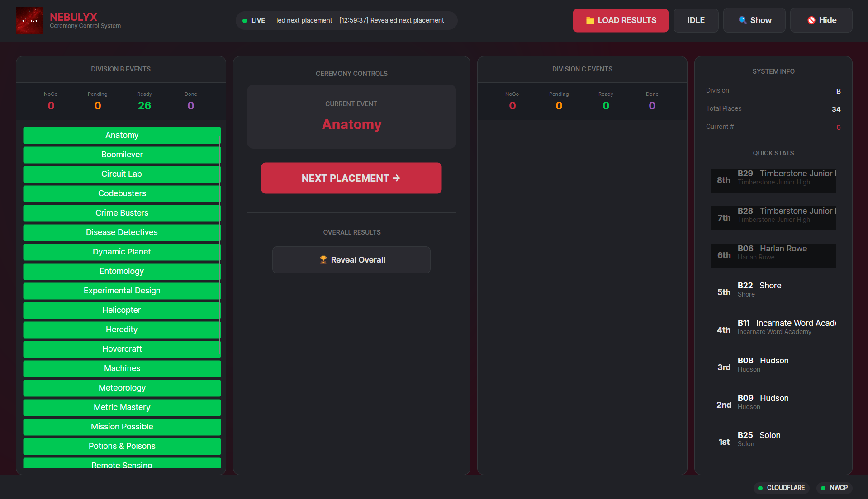Click the Hide button label
Viewport: 868px width, 499px height.
pos(828,20)
